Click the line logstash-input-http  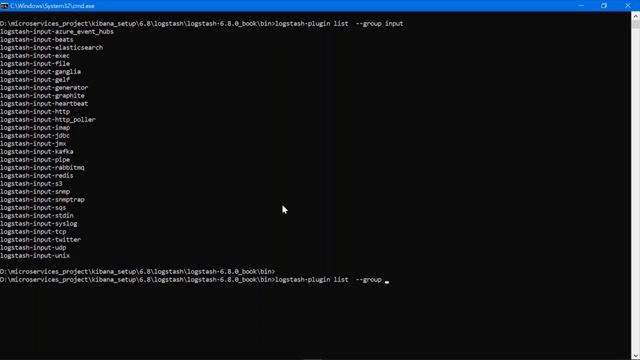point(35,112)
